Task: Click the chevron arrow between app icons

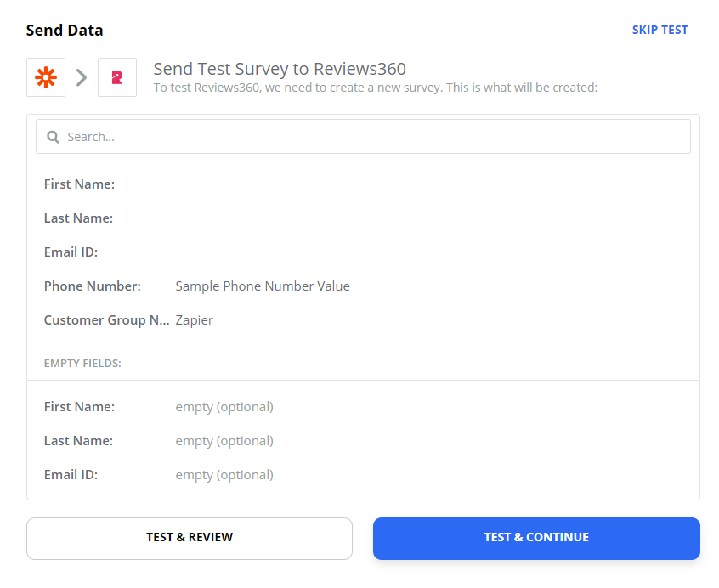Action: click(x=82, y=77)
